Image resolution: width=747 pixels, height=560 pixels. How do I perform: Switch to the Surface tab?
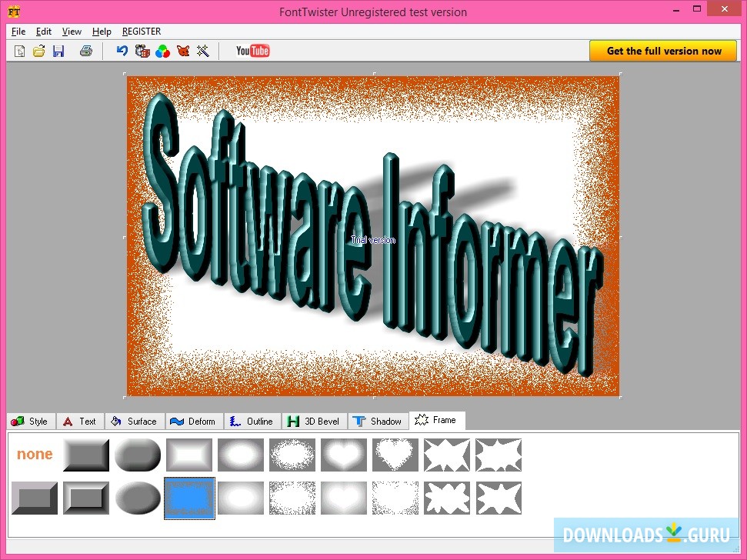point(135,422)
